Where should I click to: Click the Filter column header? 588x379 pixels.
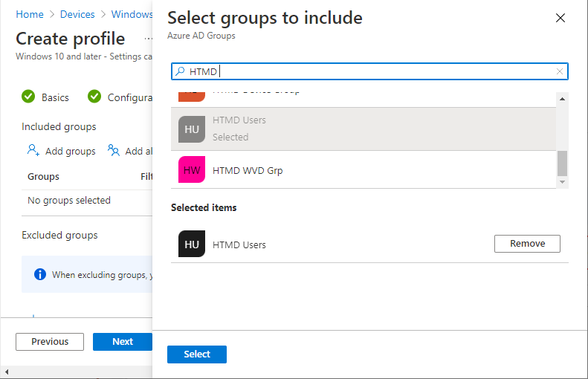[146, 177]
